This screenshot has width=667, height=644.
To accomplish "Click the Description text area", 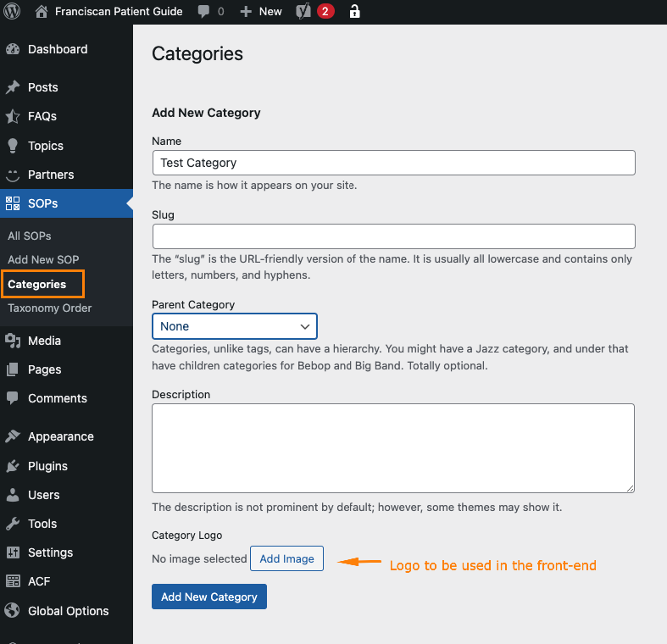I will [x=393, y=448].
